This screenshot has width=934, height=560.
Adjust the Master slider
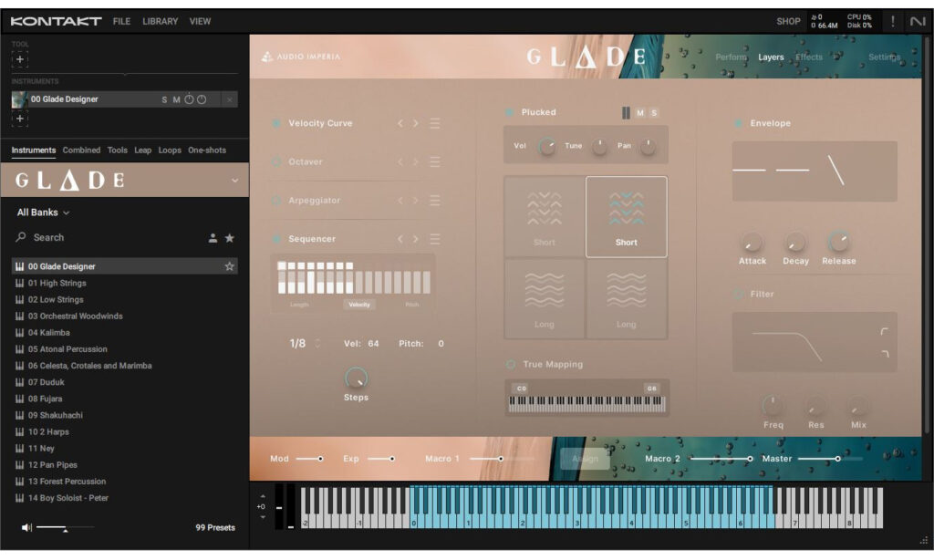pos(836,459)
